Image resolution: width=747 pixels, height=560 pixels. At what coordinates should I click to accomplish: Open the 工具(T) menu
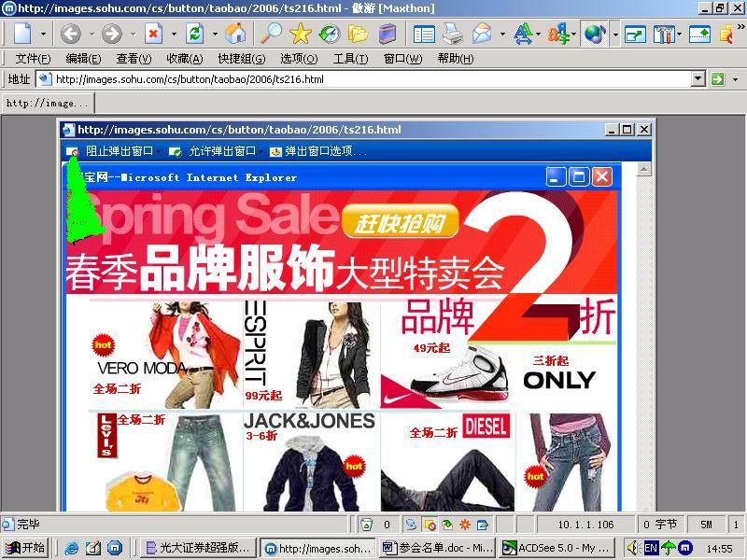click(x=351, y=59)
